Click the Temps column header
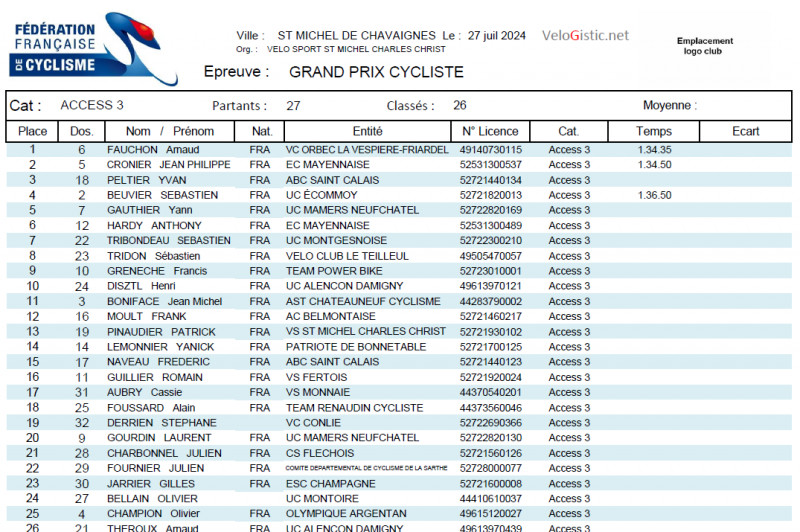The image size is (800, 532). click(x=654, y=131)
